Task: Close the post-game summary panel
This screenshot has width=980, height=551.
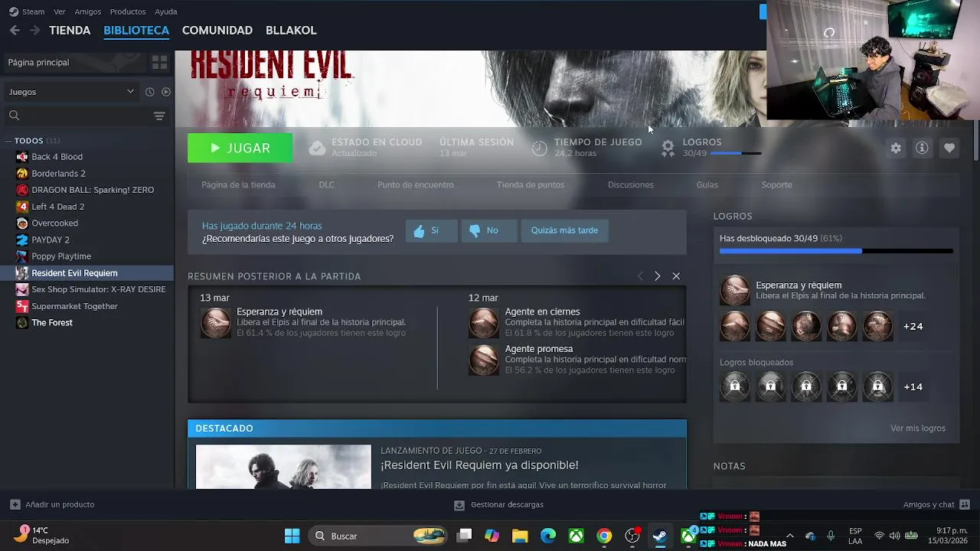Action: pos(676,276)
